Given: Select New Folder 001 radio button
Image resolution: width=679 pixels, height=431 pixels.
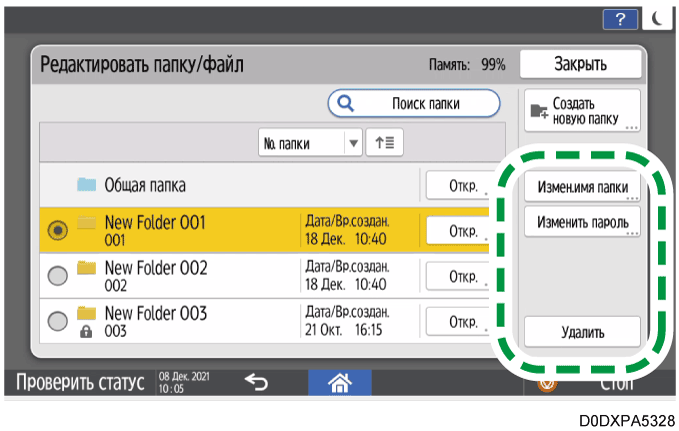Looking at the screenshot, I should tap(58, 230).
